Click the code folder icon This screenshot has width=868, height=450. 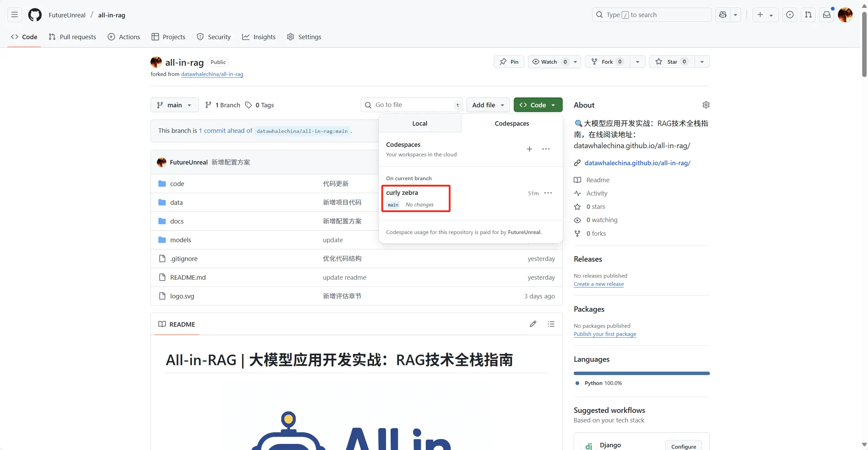coord(162,184)
